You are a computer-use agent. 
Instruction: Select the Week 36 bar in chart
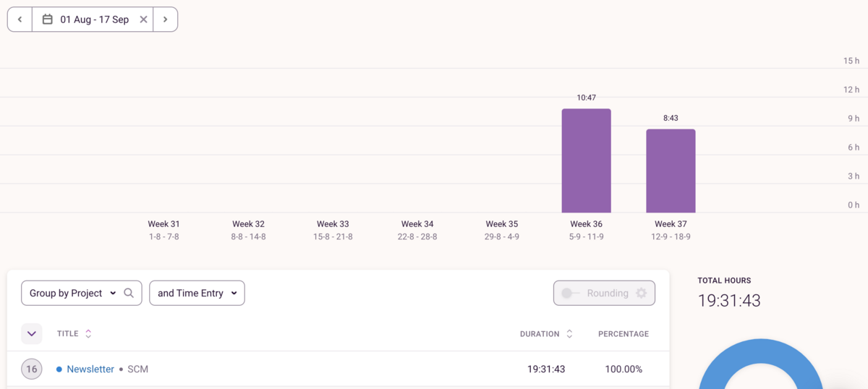[x=587, y=161]
